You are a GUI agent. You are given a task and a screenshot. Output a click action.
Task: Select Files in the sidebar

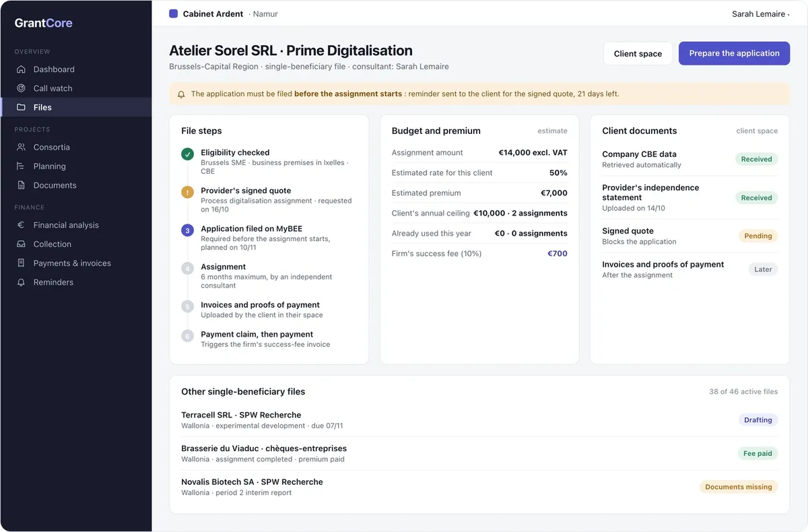point(76,107)
